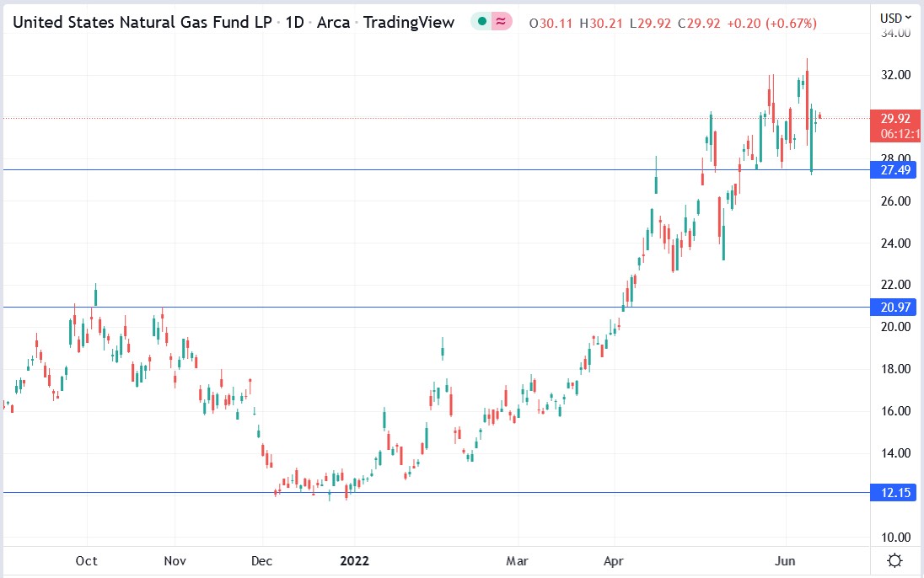Open the USD currency dropdown
Screen dimensions: 924x578
click(895, 19)
